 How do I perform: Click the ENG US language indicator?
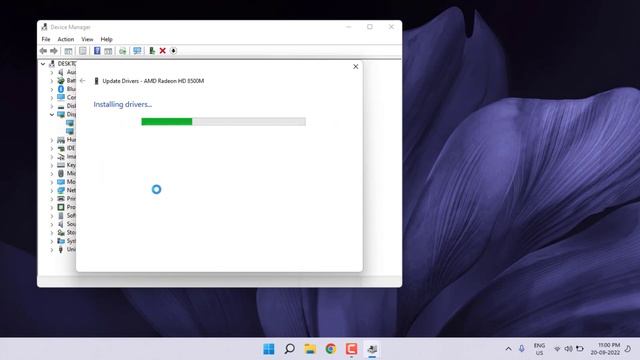(x=540, y=349)
